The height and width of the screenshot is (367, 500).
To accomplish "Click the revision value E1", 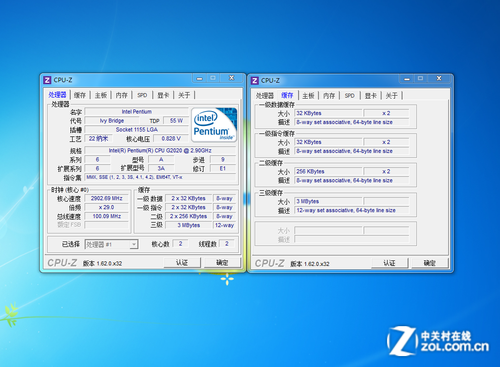I will (223, 169).
